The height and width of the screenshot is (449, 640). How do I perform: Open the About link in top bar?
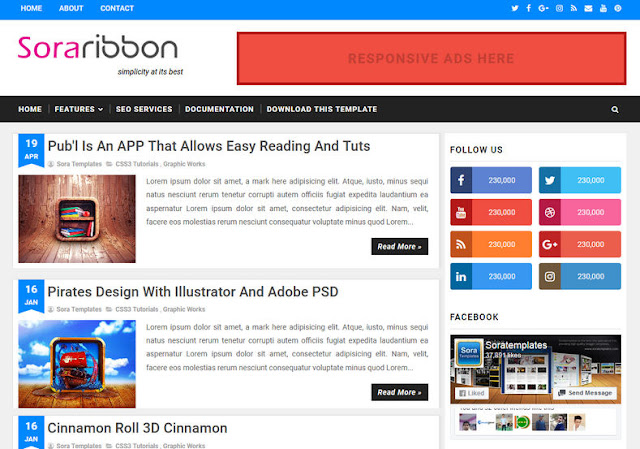71,8
